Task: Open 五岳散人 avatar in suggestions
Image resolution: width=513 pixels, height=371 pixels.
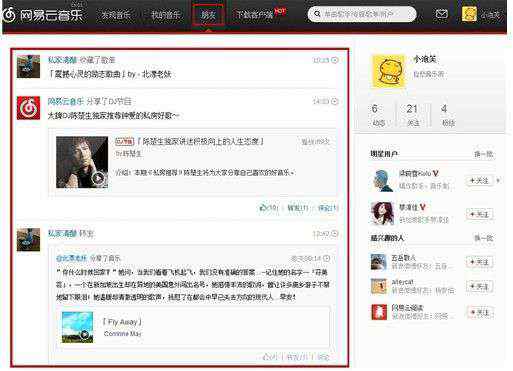Action: coord(379,262)
